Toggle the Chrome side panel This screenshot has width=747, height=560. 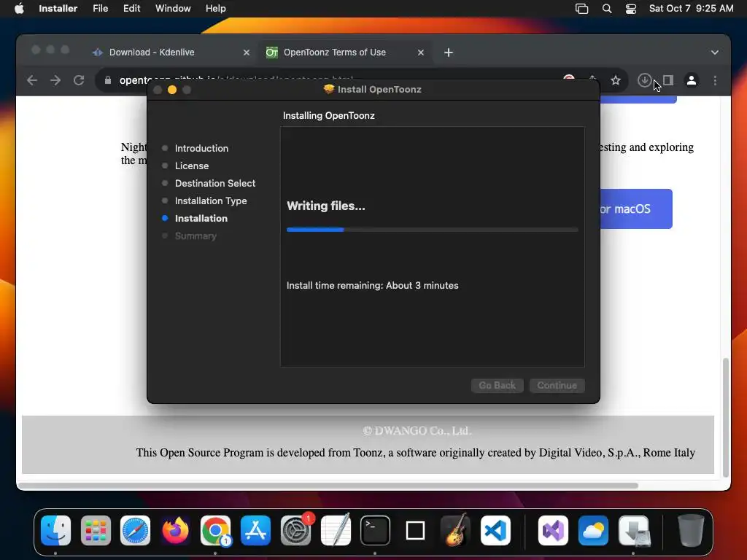tap(668, 80)
